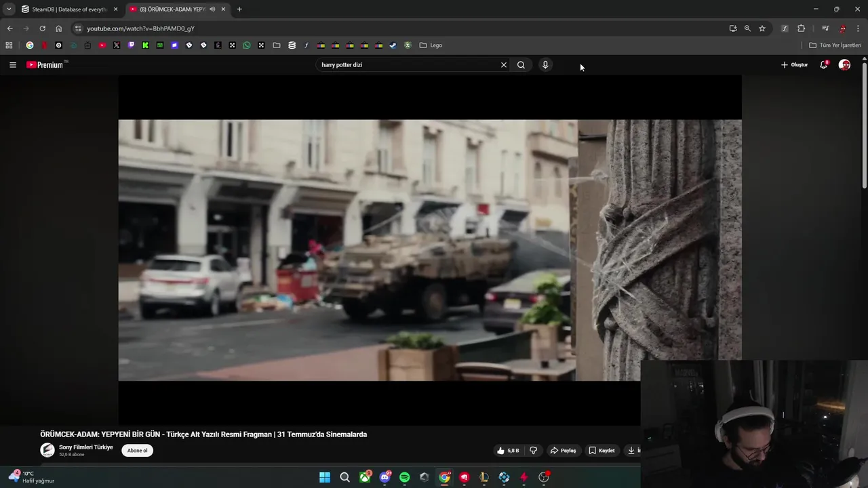The width and height of the screenshot is (868, 488).
Task: Open the weather widget showing 10°C
Action: click(x=31, y=477)
